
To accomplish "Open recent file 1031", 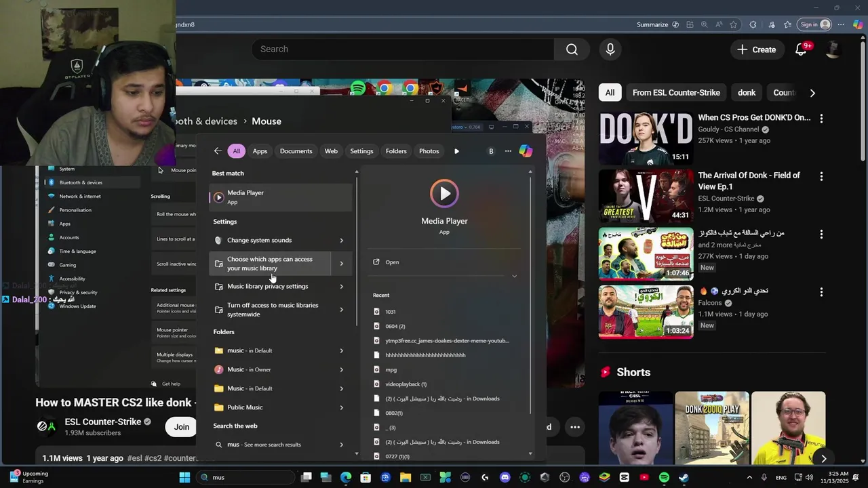I will pyautogui.click(x=390, y=312).
